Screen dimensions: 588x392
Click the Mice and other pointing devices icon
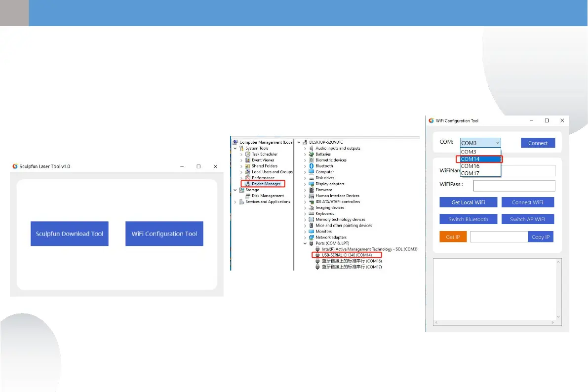point(311,226)
